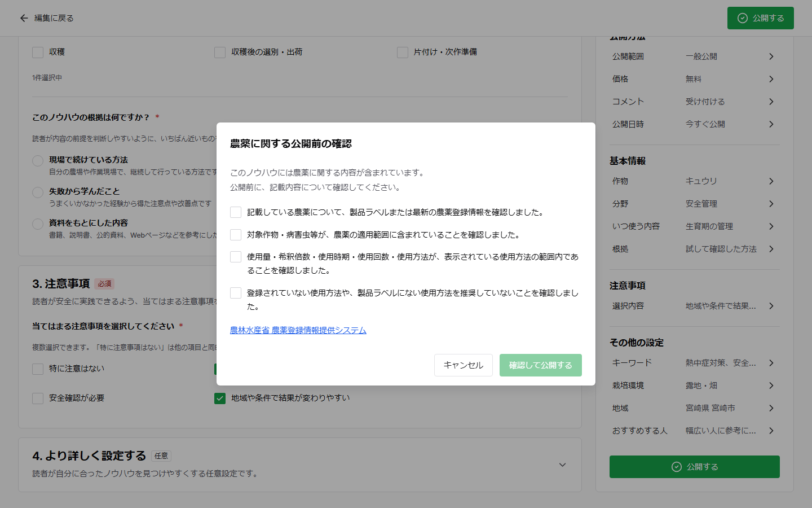Image resolution: width=812 pixels, height=508 pixels.
Task: Expand the 4. より詳しく設定する section chevron
Action: [562, 465]
